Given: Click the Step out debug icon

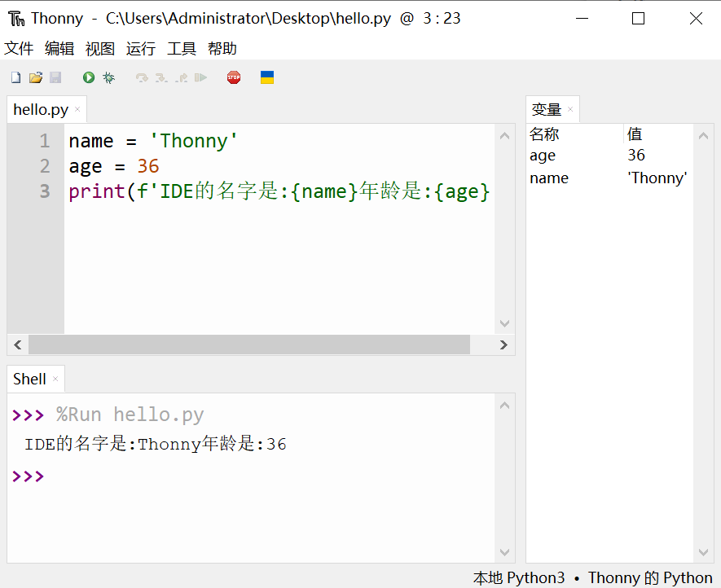Looking at the screenshot, I should click(x=182, y=77).
